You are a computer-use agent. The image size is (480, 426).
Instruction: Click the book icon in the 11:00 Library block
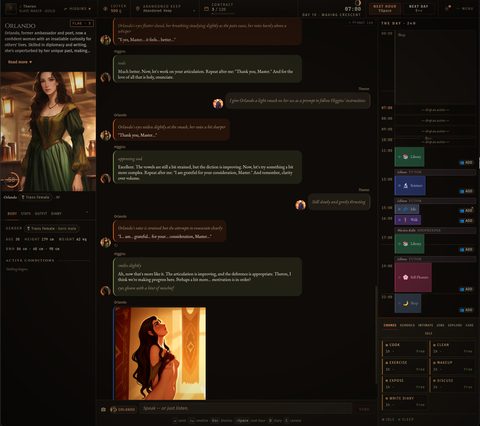[405, 157]
